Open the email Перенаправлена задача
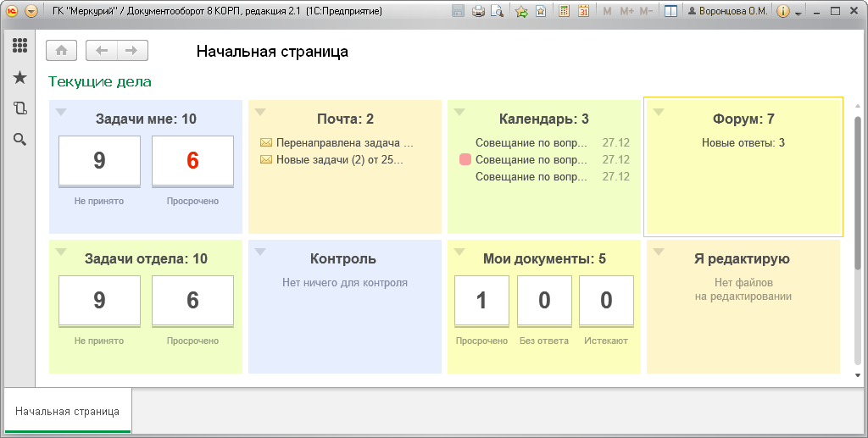The image size is (868, 438). [x=345, y=142]
